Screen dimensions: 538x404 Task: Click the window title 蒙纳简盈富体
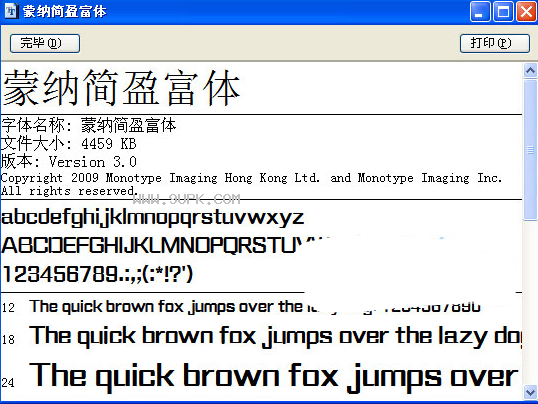(65, 12)
